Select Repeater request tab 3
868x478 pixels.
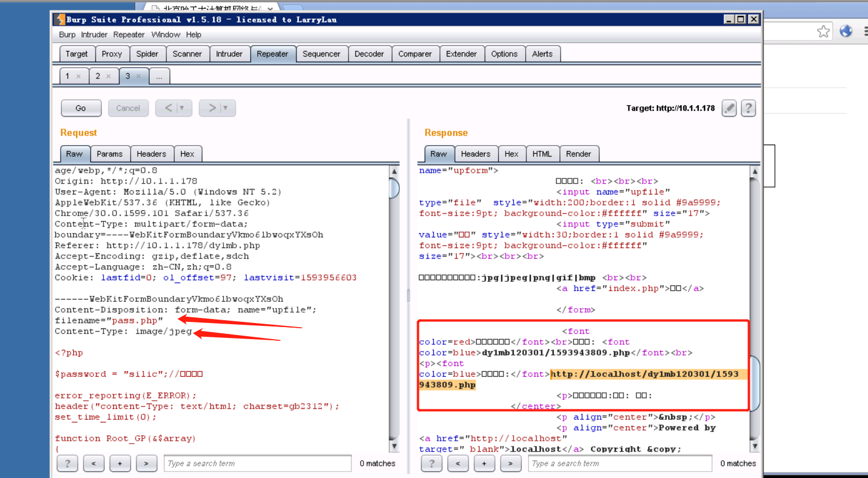pyautogui.click(x=127, y=76)
